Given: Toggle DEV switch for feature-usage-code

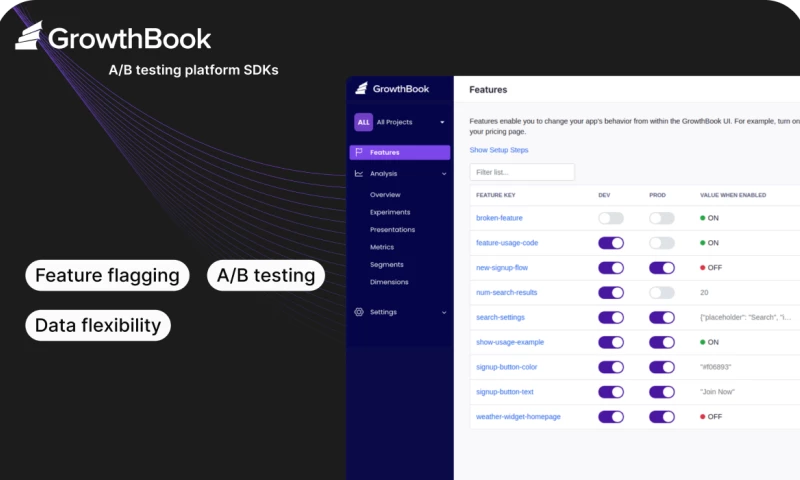Looking at the screenshot, I should pos(611,243).
